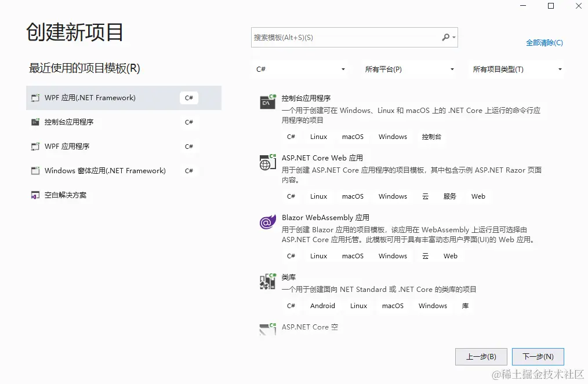Click the ASP.NET Core Web 应用 globe icon

coord(268,162)
